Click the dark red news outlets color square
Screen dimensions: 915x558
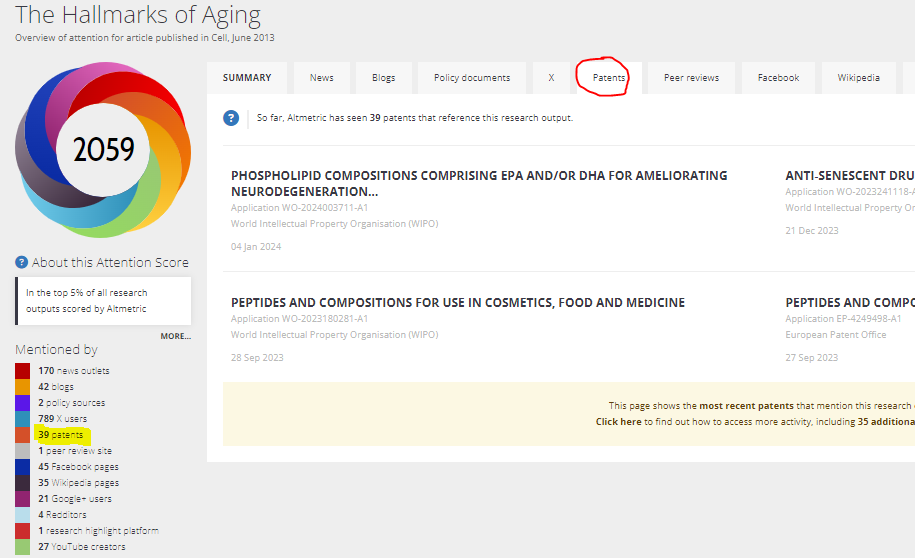click(23, 371)
